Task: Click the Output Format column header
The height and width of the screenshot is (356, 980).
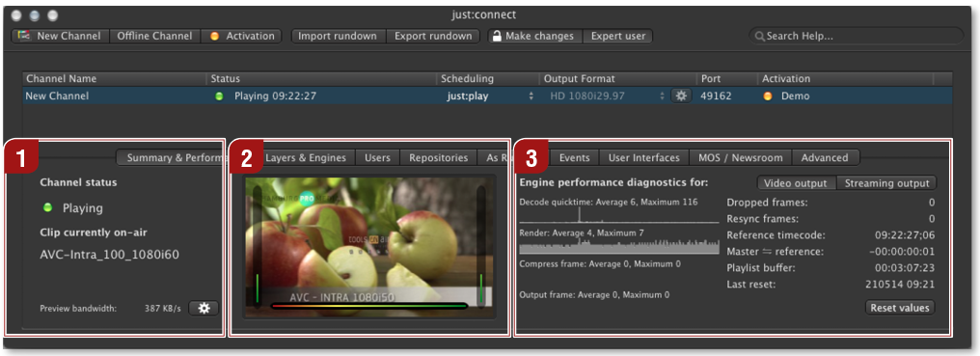Action: (x=617, y=79)
